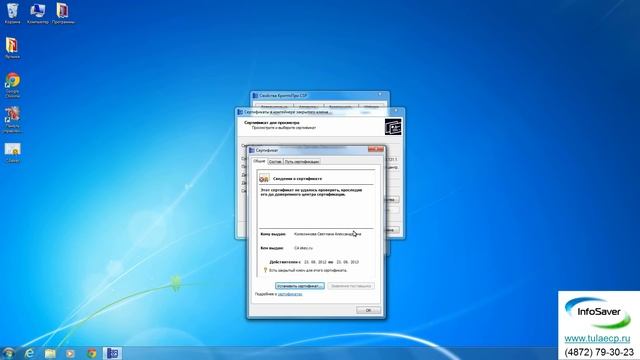
Task: Click the greyed Заявление поставщика button
Action: click(x=351, y=286)
